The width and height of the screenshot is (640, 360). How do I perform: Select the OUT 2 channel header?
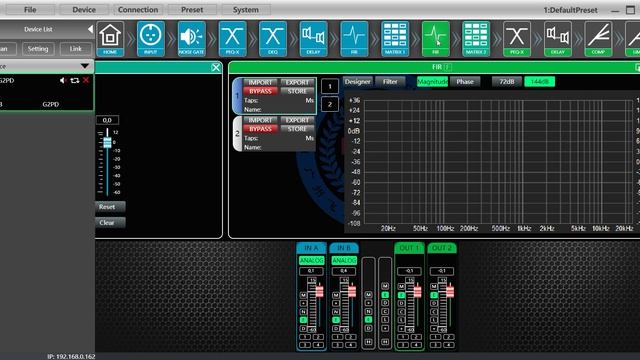[442, 248]
